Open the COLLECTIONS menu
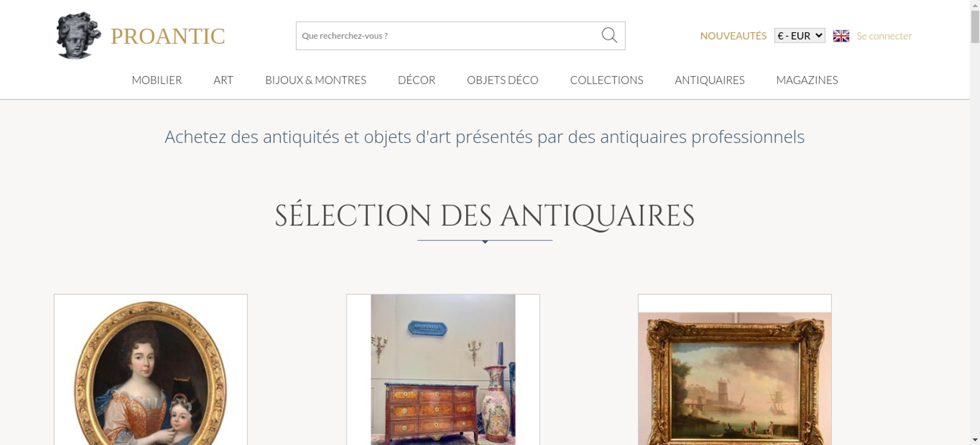This screenshot has height=445, width=980. click(x=607, y=80)
